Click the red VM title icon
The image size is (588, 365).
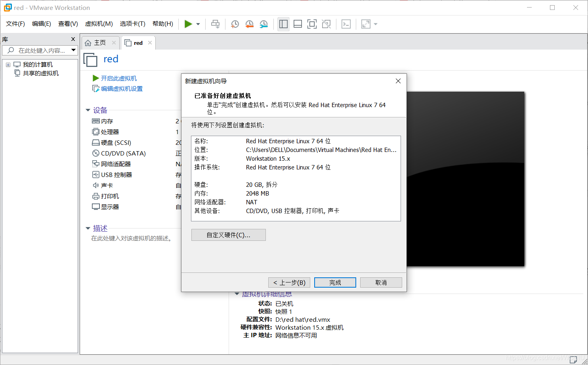[90, 60]
